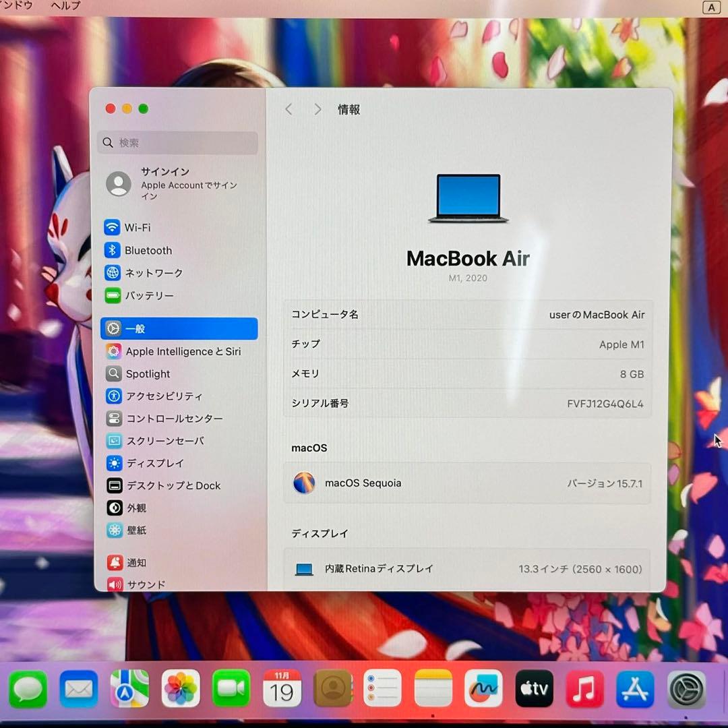Open 通知 (Notifications) settings

click(x=137, y=562)
